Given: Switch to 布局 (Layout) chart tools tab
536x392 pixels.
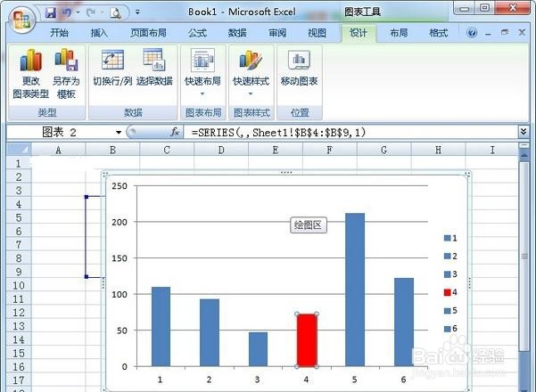Looking at the screenshot, I should (399, 33).
